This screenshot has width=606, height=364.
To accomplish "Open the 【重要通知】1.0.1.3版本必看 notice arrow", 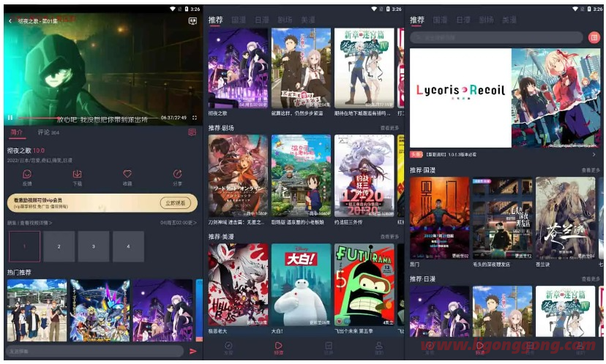I will tap(594, 154).
